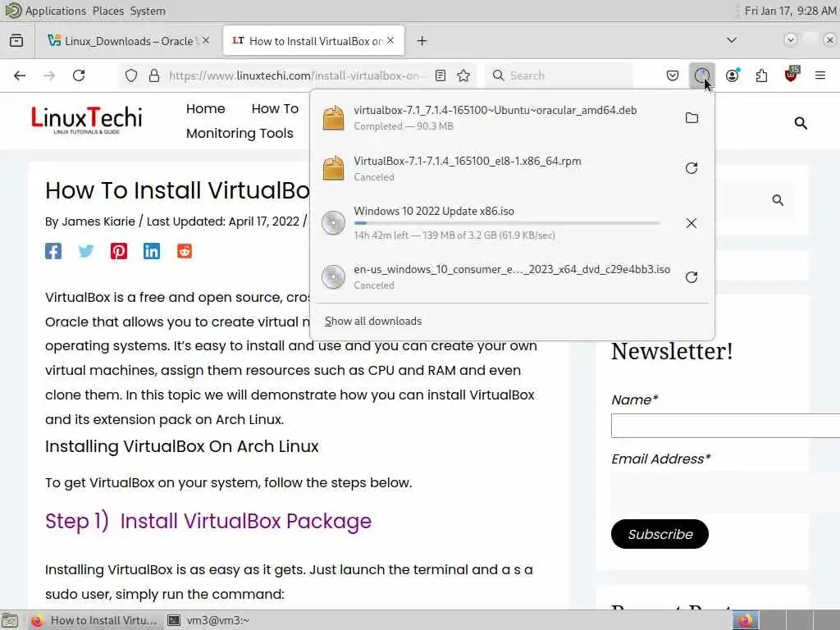This screenshot has width=840, height=630.
Task: Open the How To menu on LinuxTechi
Action: (275, 109)
